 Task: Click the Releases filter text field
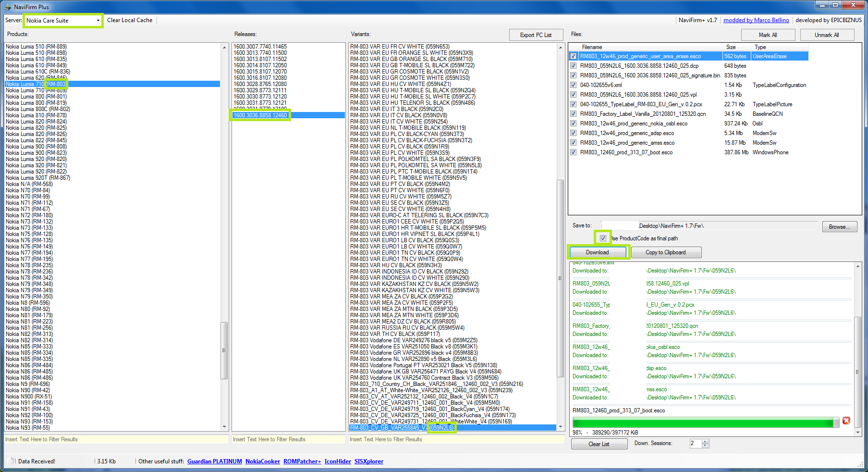tap(288, 439)
